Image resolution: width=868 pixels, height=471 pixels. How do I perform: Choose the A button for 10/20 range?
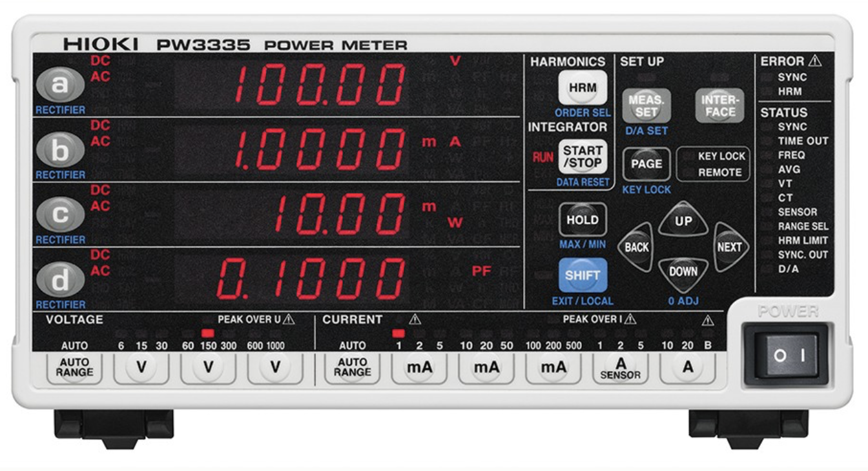tap(687, 368)
